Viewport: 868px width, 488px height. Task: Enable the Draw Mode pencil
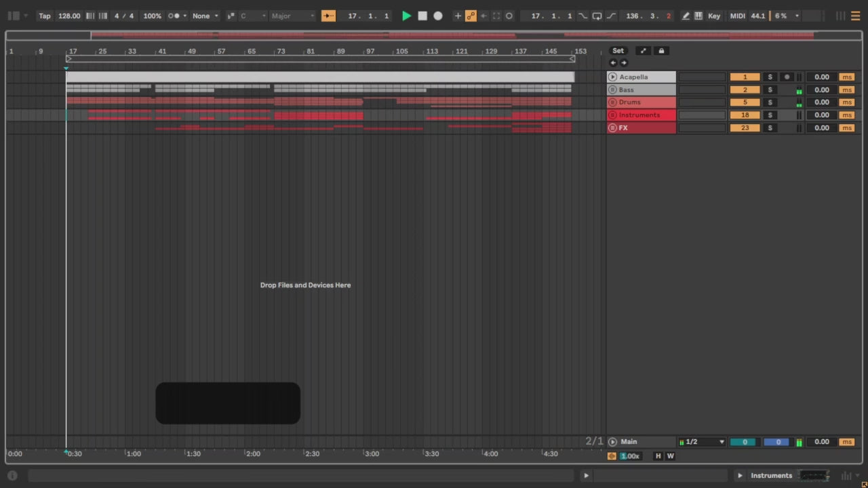(686, 16)
